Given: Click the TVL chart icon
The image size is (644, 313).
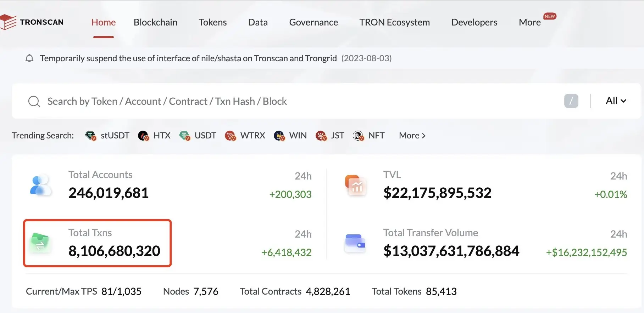Looking at the screenshot, I should click(355, 185).
